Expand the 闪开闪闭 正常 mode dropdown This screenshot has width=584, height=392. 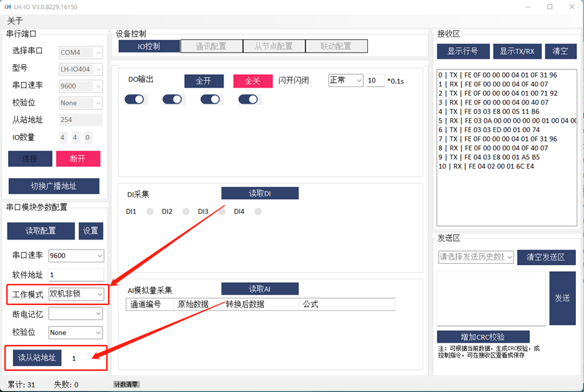tap(346, 80)
